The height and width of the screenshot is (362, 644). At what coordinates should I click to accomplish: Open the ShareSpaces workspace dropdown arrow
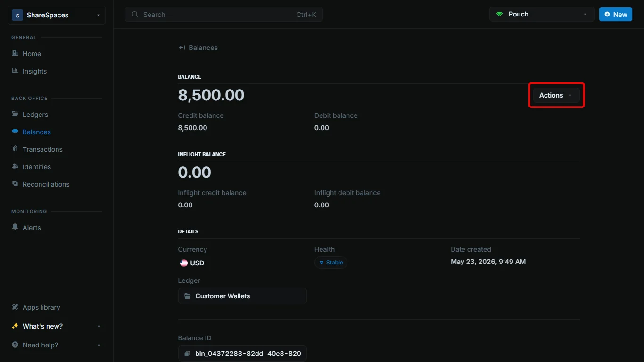pyautogui.click(x=99, y=15)
